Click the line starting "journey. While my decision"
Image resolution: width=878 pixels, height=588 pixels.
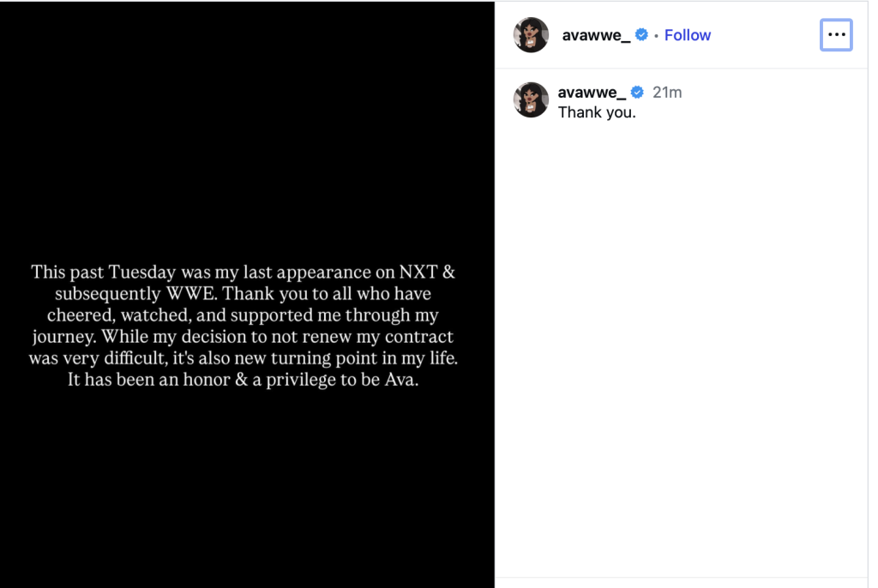pyautogui.click(x=243, y=337)
